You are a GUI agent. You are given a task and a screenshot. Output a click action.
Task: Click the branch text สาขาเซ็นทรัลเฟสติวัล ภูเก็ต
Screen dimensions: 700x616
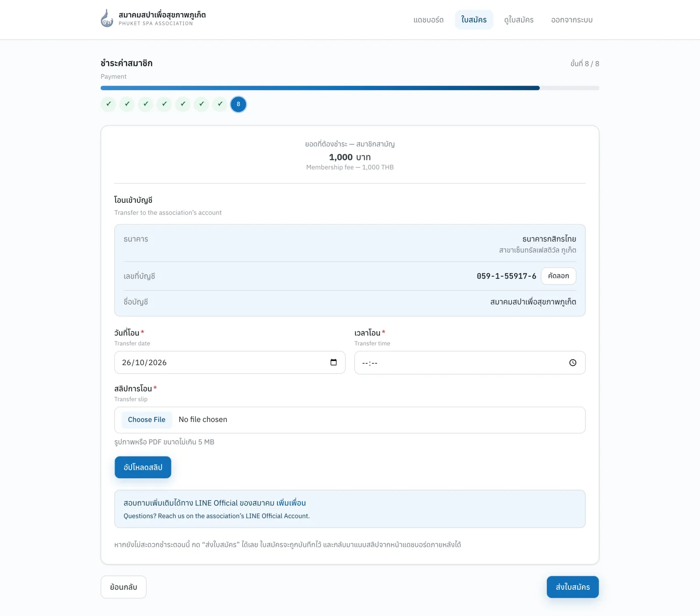[x=538, y=250]
